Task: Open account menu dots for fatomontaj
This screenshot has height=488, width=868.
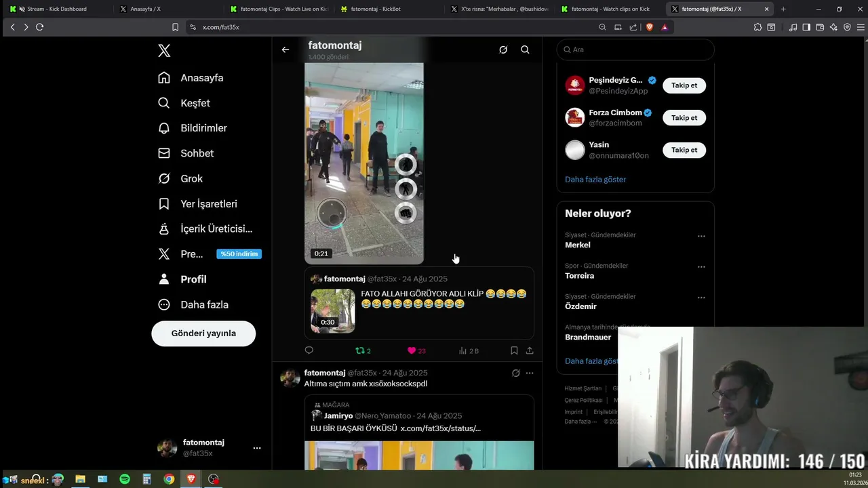Action: click(x=257, y=448)
